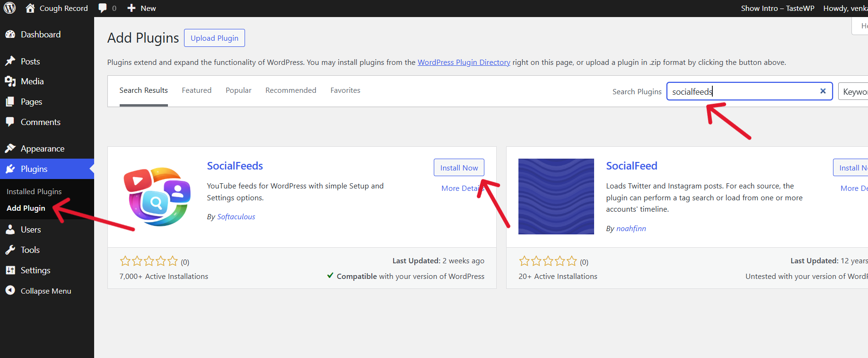The image size is (868, 358).
Task: Open the Recommended plugins tab
Action: (291, 90)
